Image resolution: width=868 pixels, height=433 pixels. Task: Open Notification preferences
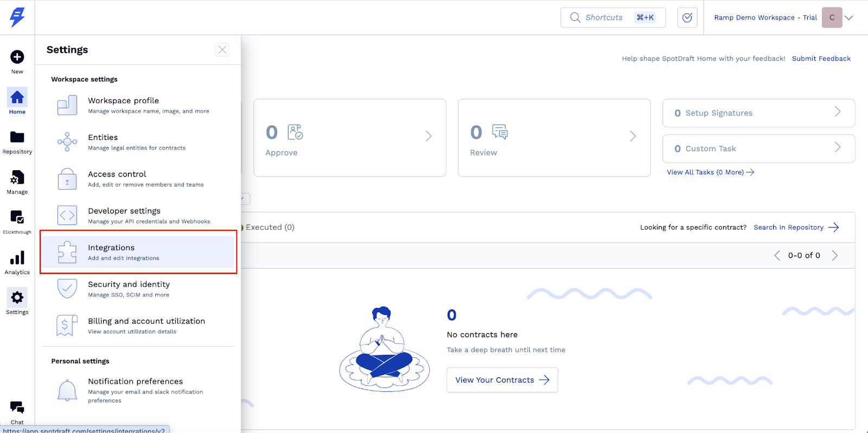tap(138, 390)
